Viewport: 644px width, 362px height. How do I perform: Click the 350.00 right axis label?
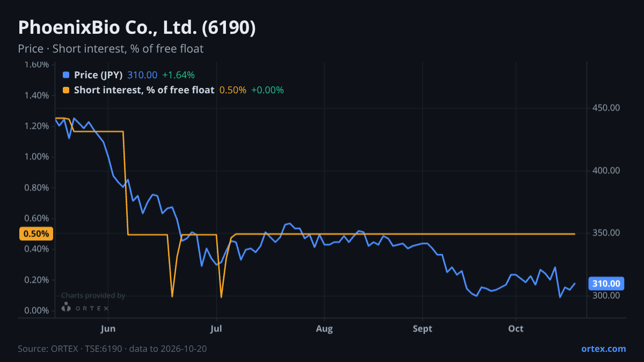pyautogui.click(x=606, y=233)
